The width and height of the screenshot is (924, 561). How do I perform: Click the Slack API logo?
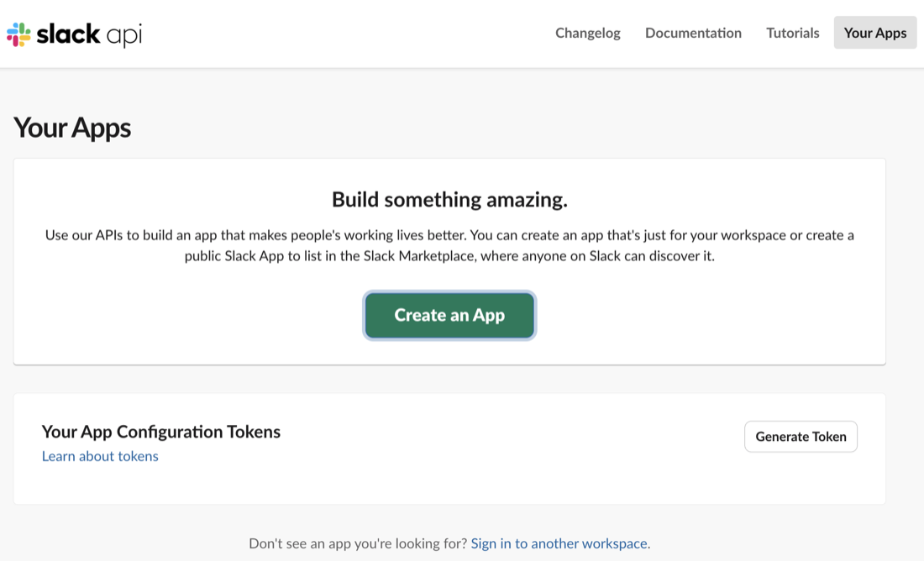point(74,34)
